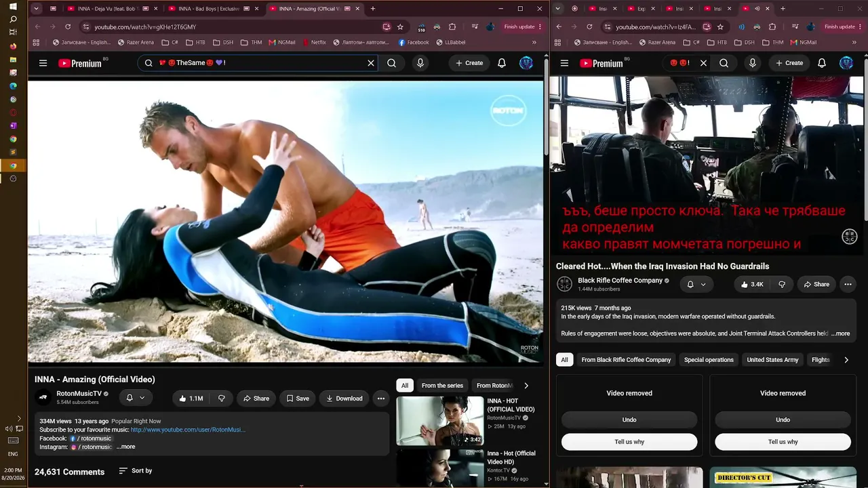Viewport: 868px width, 488px height.
Task: Open the RotonMusicTV channel avatar
Action: tap(43, 398)
